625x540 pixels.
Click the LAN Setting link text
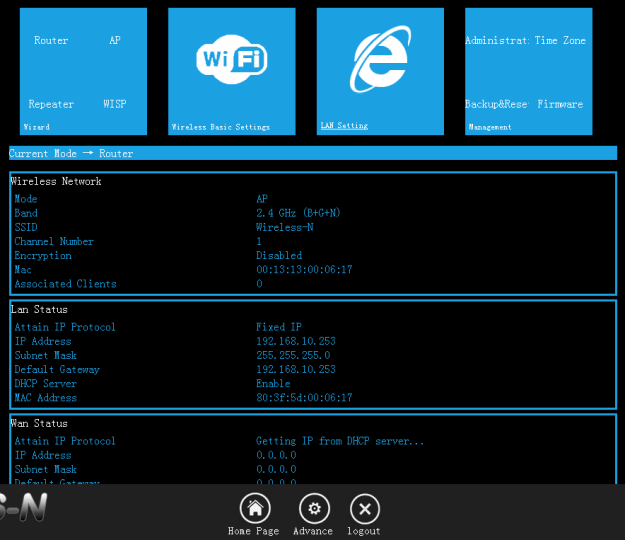point(344,126)
